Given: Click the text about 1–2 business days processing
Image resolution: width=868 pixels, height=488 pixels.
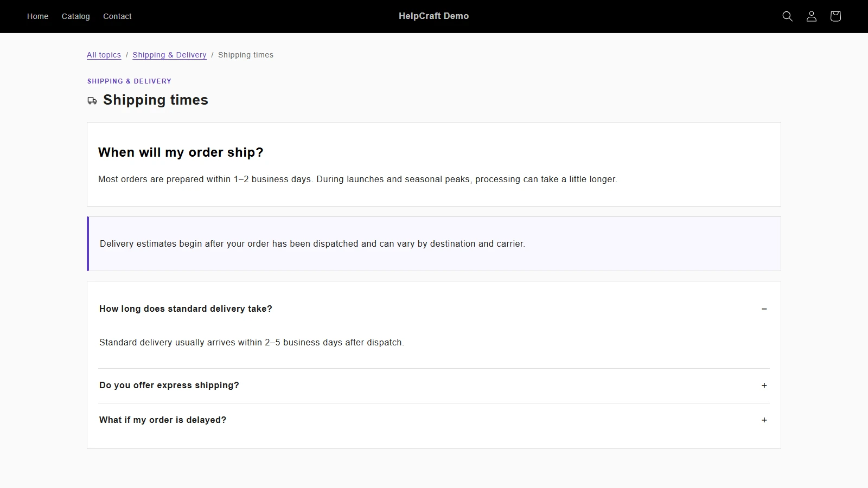Looking at the screenshot, I should 358,179.
